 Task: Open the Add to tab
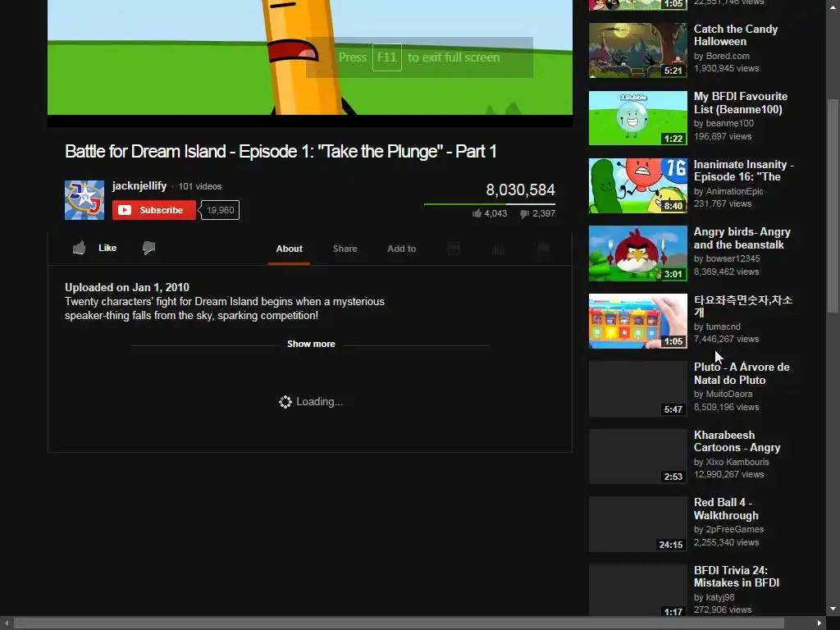point(402,249)
